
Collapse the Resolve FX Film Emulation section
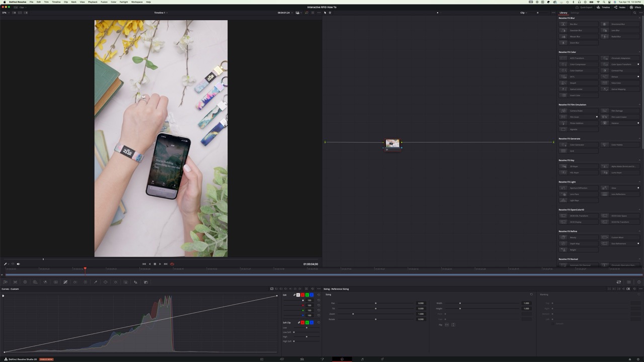coord(640,105)
